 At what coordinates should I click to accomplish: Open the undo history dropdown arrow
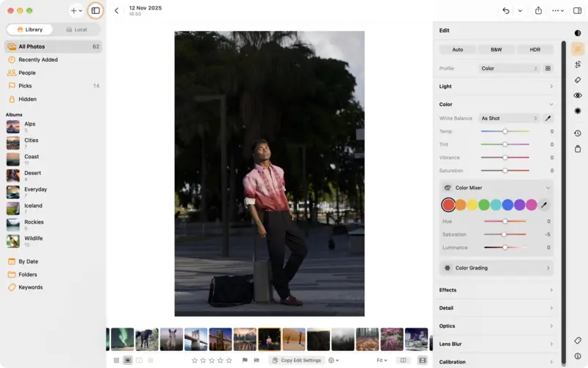(x=520, y=10)
